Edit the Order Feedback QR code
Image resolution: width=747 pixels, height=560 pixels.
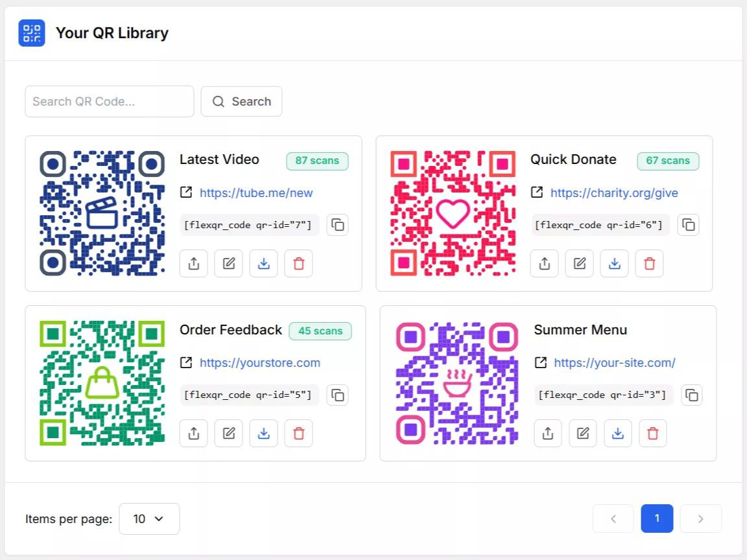click(x=229, y=434)
